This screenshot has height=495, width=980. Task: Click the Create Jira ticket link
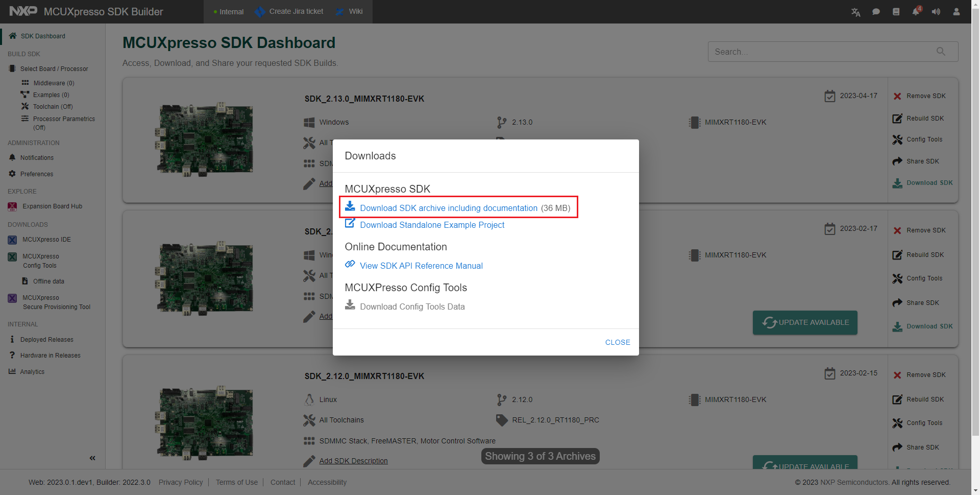point(296,11)
